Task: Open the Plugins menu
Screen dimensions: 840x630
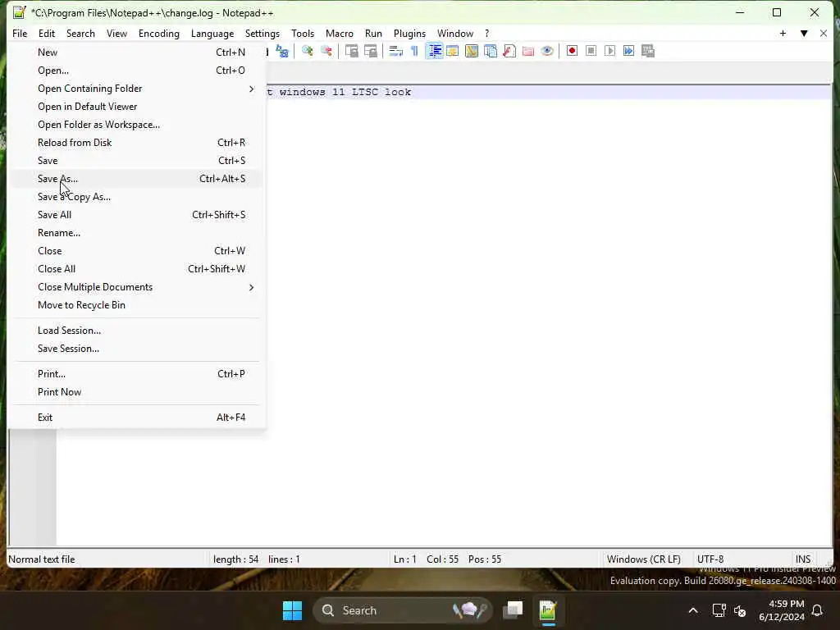Action: (410, 33)
